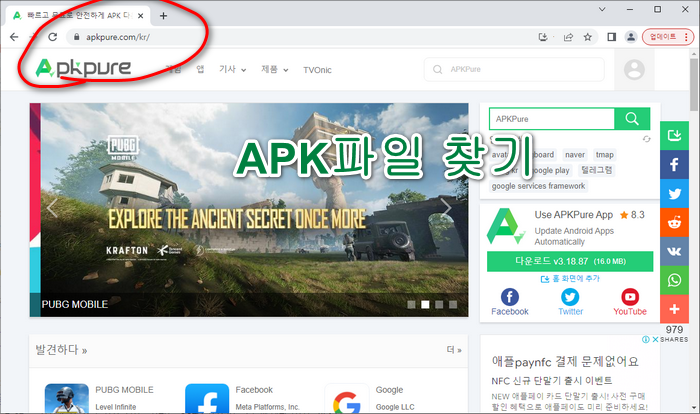This screenshot has width=700, height=414.
Task: Select the google services framework tag
Action: 538,186
